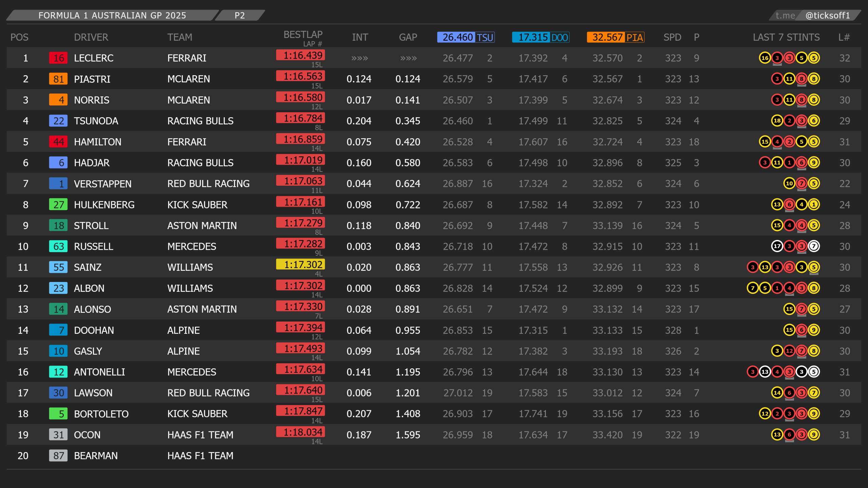Select the sector time 17.324 in Verstappen's row

pos(533,184)
